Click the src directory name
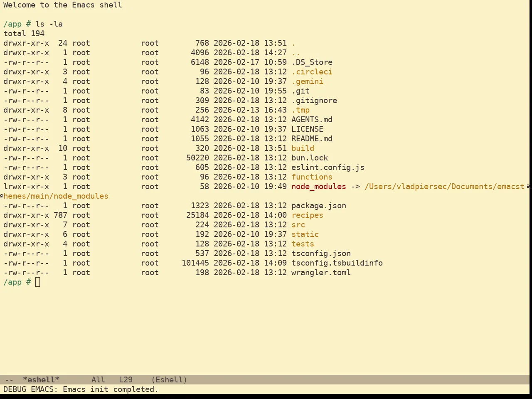The width and height of the screenshot is (532, 399). (x=298, y=225)
